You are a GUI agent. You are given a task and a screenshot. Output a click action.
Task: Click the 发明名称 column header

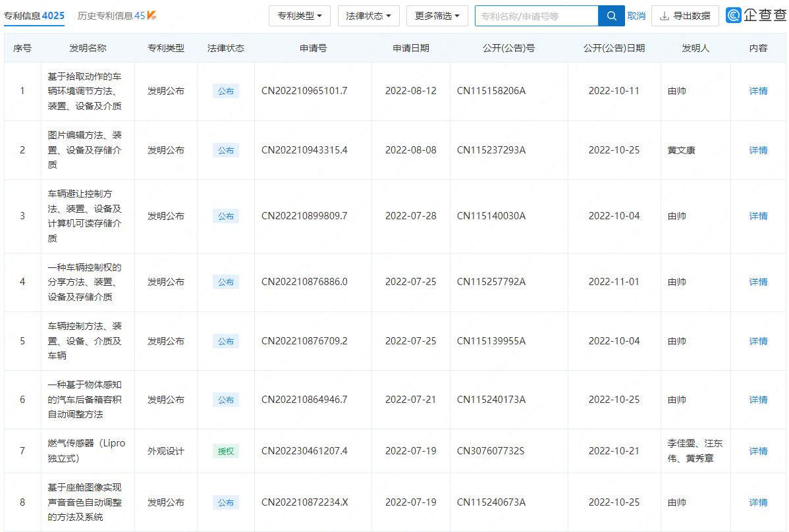click(88, 47)
